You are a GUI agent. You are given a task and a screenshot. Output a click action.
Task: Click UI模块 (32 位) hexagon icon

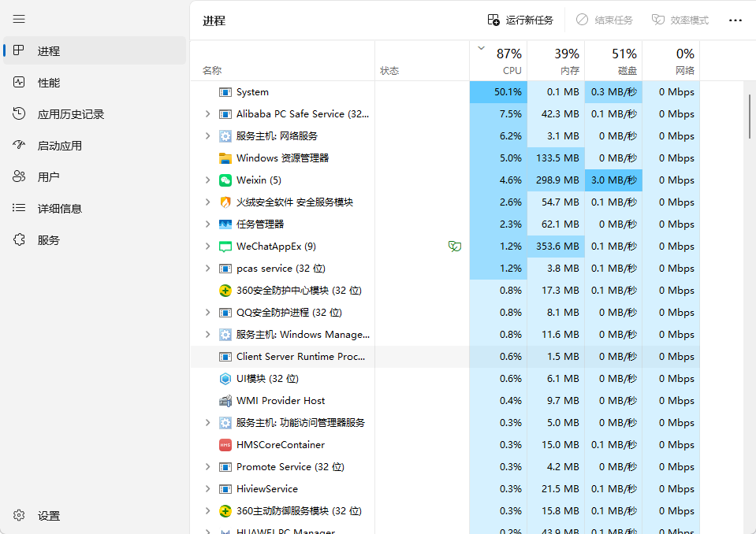[225, 379]
